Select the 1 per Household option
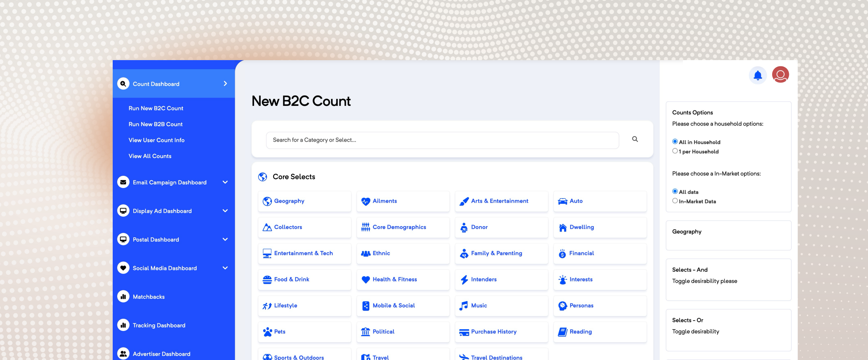Image resolution: width=868 pixels, height=360 pixels. pos(675,151)
